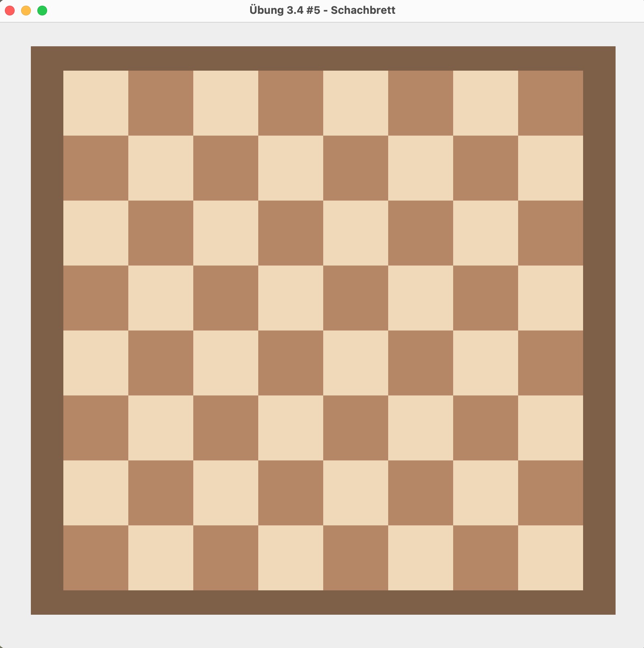This screenshot has width=644, height=648.
Task: Click the window title 'Übung 3.4 #5 - Schachbrett'
Action: [x=322, y=11]
